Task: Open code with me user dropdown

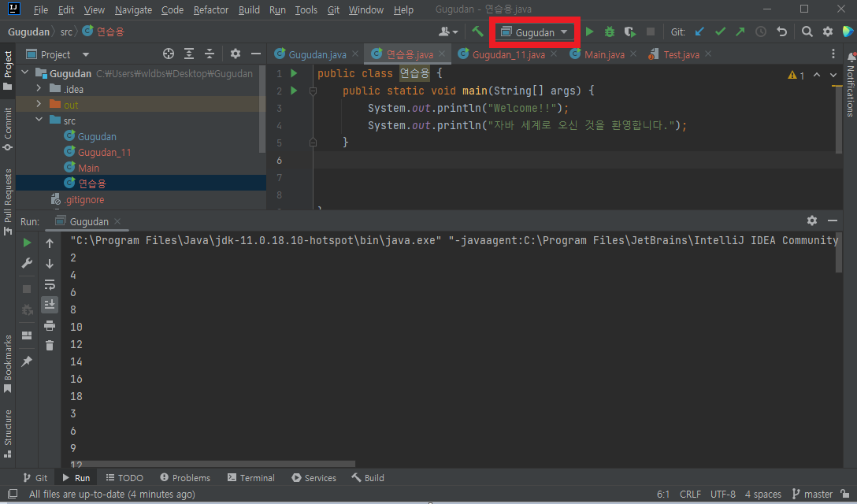Action: (448, 31)
